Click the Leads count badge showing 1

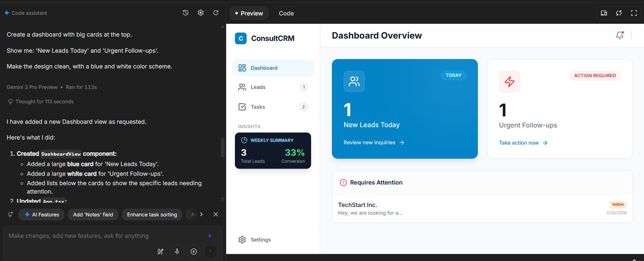coord(304,87)
